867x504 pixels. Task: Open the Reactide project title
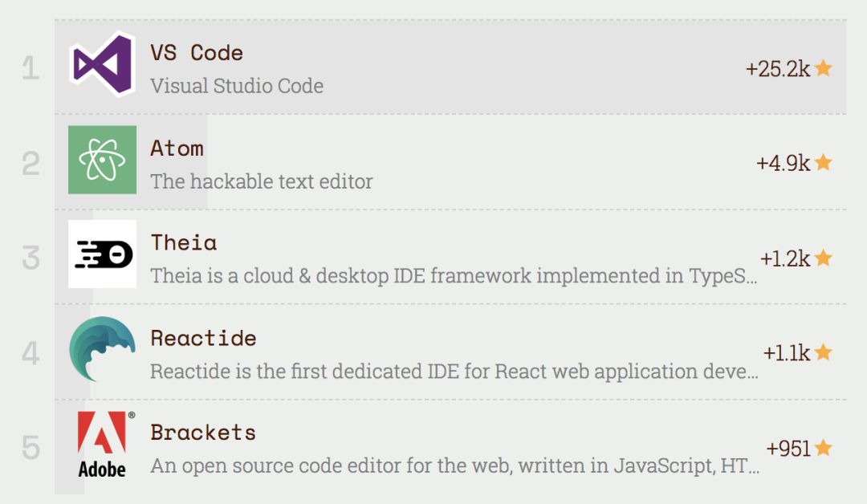[x=203, y=338]
